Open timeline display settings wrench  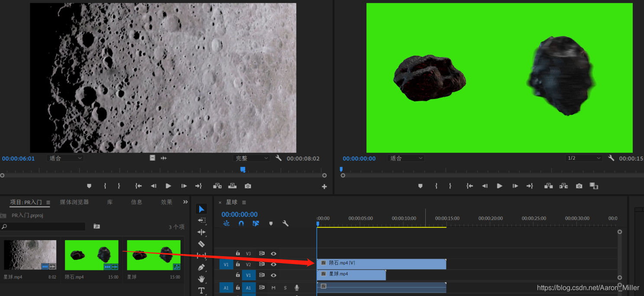coord(285,224)
